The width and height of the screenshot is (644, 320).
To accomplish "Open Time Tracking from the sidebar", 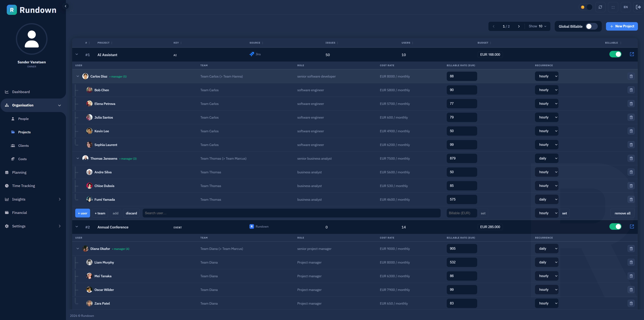I will [23, 186].
